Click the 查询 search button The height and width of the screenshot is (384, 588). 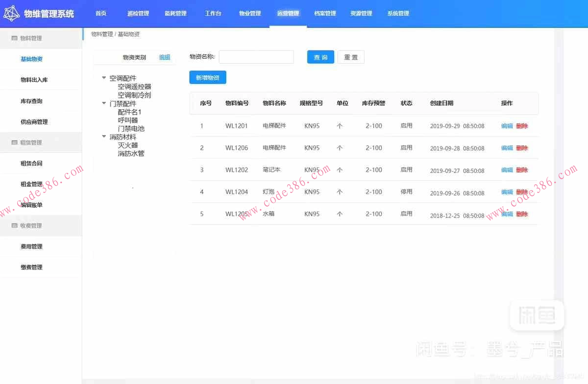(x=320, y=57)
